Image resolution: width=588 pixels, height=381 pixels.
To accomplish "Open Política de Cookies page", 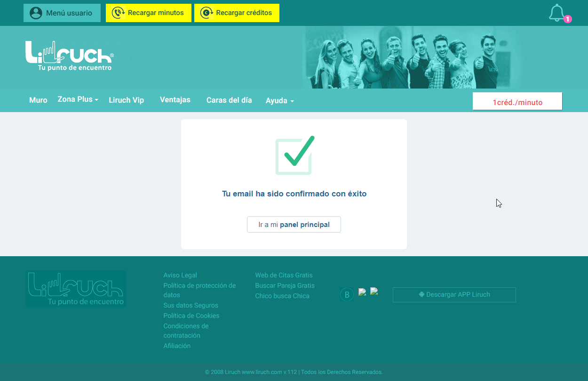I will coord(191,316).
